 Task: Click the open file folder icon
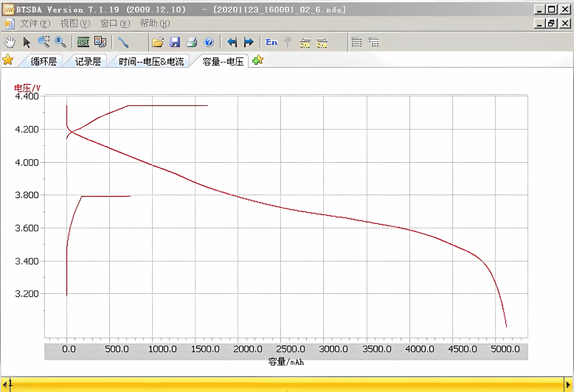click(158, 42)
